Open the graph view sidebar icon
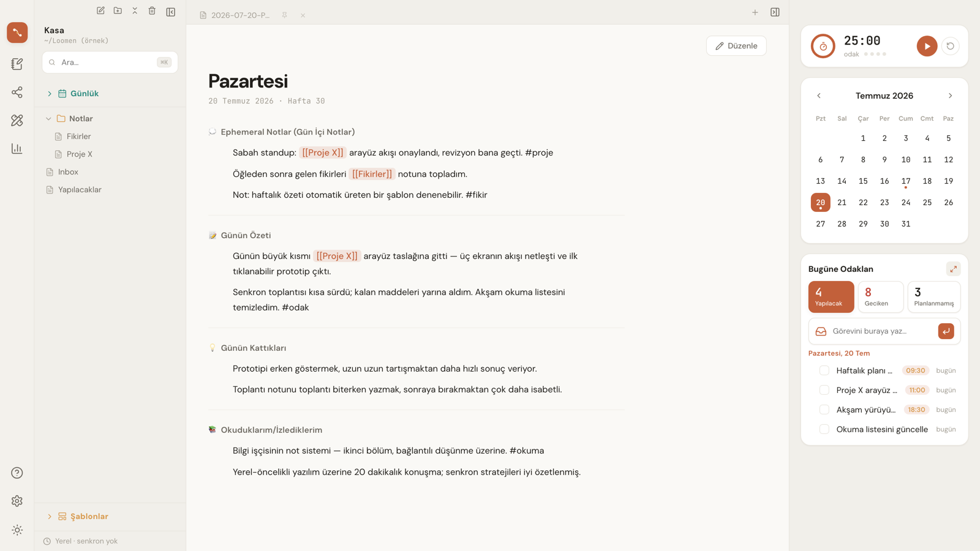Image resolution: width=980 pixels, height=551 pixels. coord(17,92)
